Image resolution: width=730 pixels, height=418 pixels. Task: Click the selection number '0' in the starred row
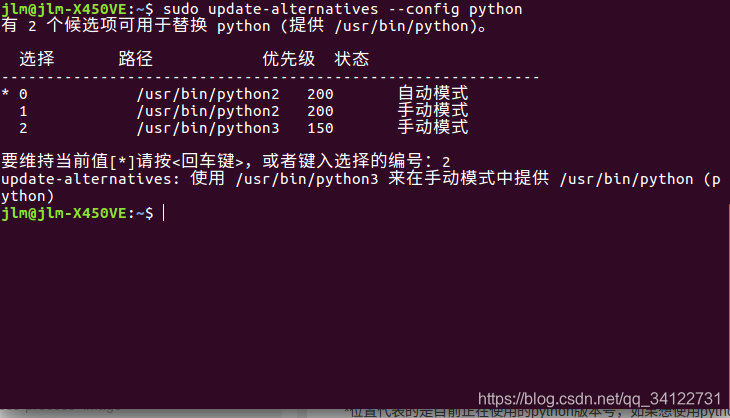click(23, 94)
